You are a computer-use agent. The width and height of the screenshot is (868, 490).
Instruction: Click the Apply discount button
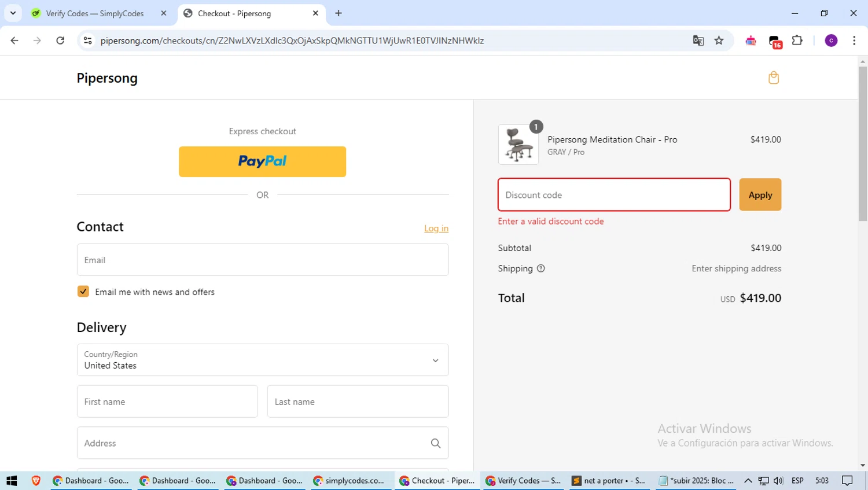coord(760,195)
